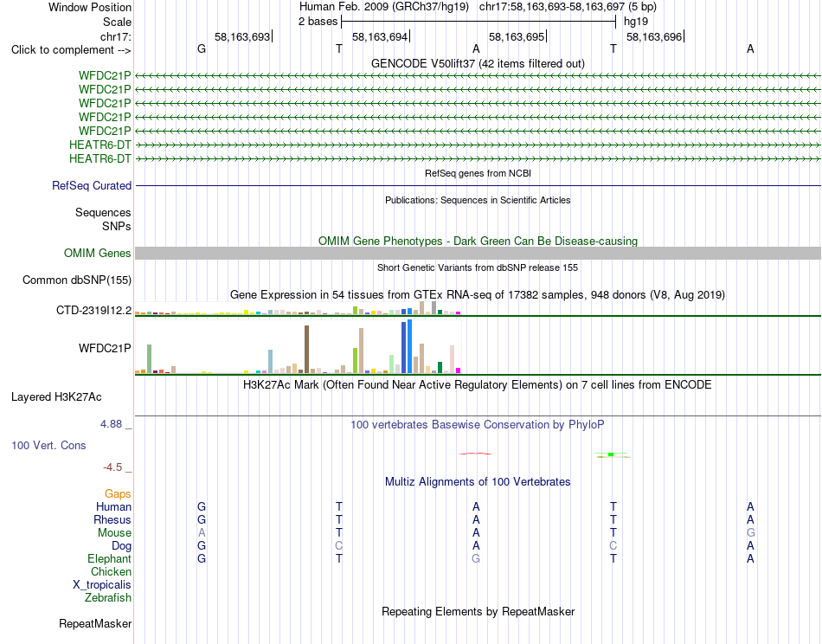Viewport: 822px width, 644px height.
Task: Select the 'RepeatMasker' track label
Action: coord(95,623)
